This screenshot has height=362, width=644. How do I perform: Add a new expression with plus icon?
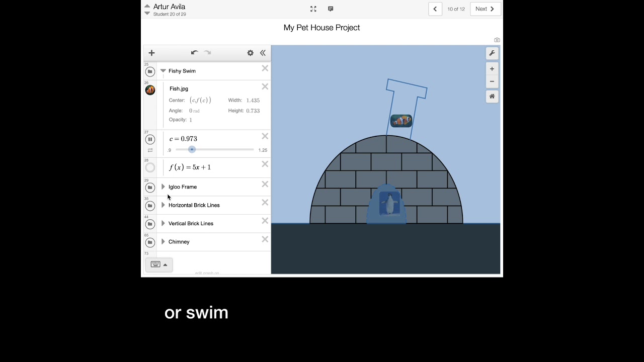pos(151,53)
